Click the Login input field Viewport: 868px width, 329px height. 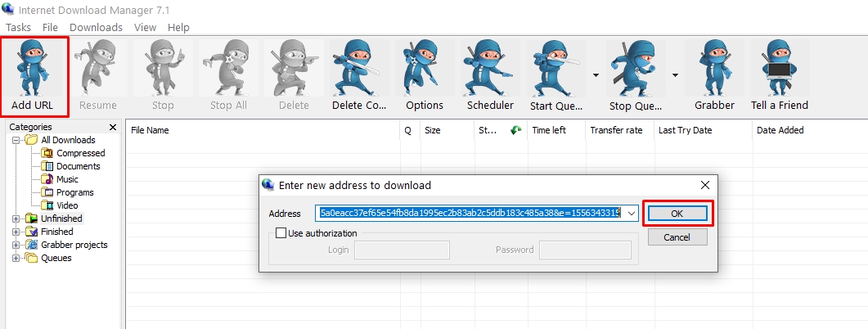click(402, 250)
